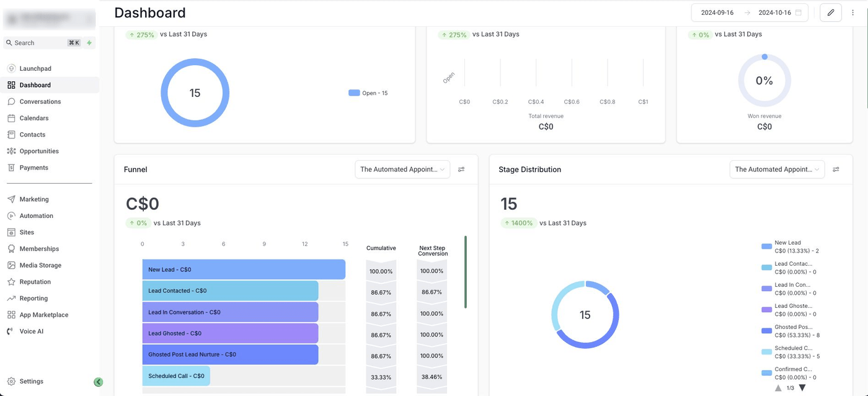
Task: Click Scheduled C... legend color swatch
Action: [766, 352]
